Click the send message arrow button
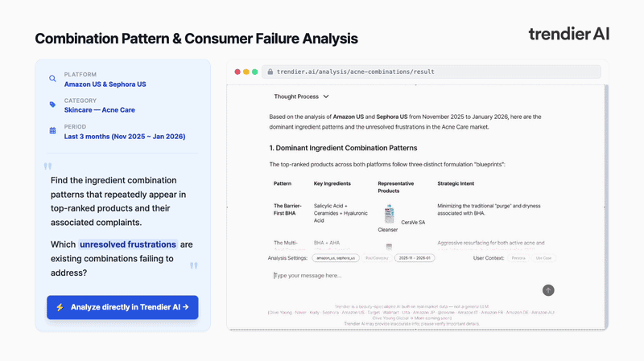 pos(548,290)
